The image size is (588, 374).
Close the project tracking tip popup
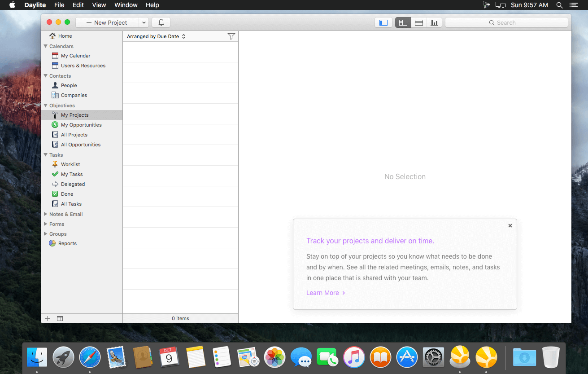[510, 226]
